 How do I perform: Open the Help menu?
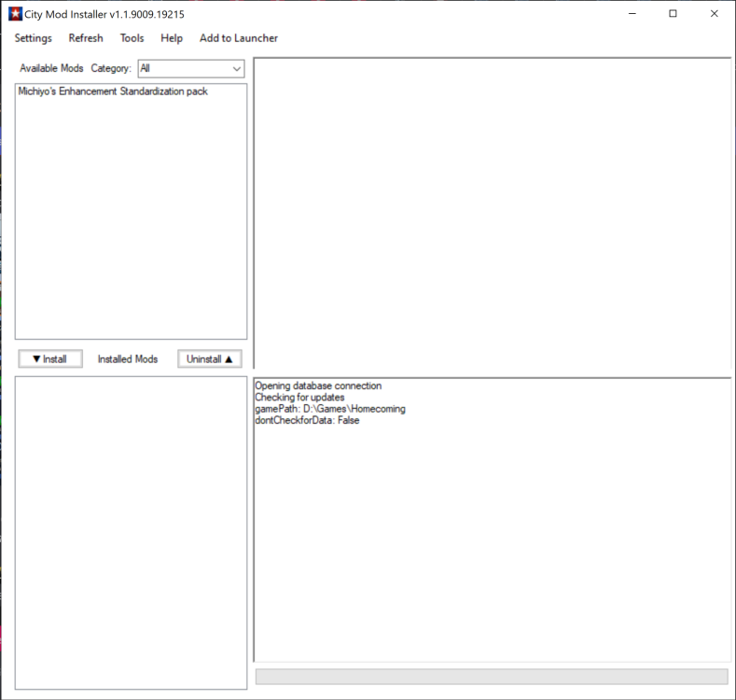tap(172, 38)
